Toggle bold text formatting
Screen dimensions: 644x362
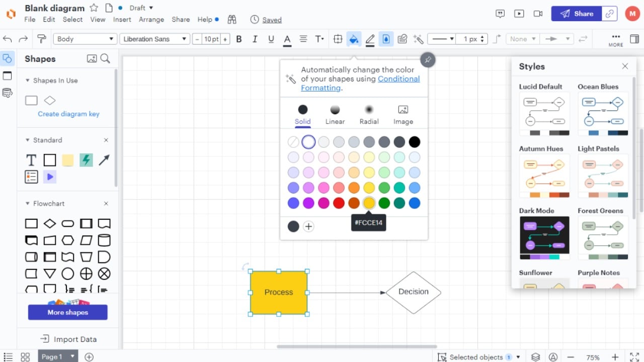click(239, 39)
